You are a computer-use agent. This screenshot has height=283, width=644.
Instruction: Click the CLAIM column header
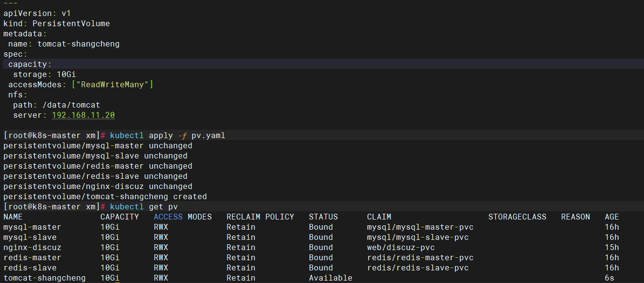coord(379,217)
